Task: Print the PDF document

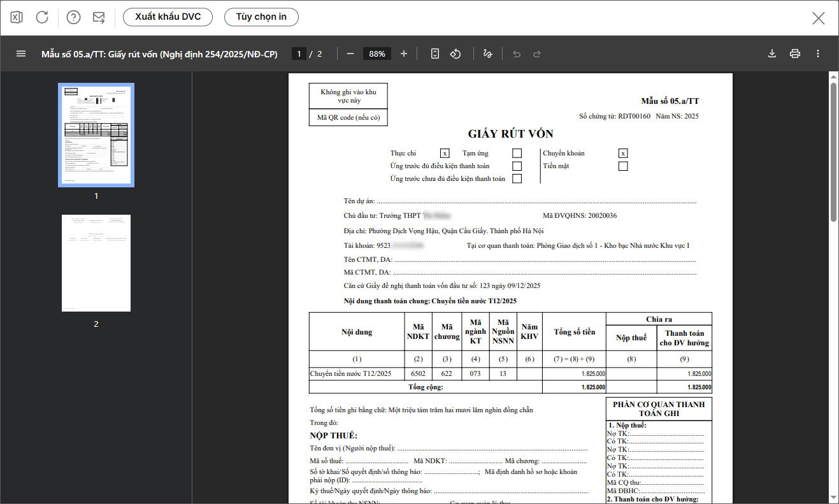Action: [x=795, y=54]
